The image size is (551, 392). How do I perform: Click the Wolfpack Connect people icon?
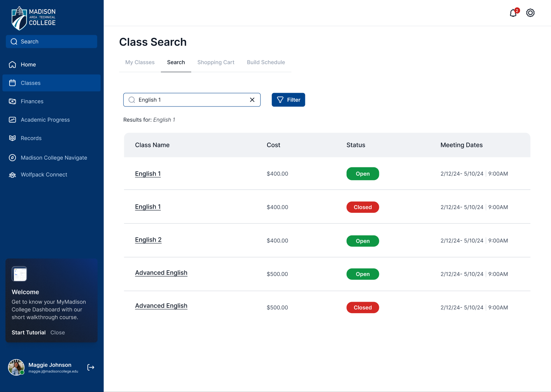[x=13, y=175]
